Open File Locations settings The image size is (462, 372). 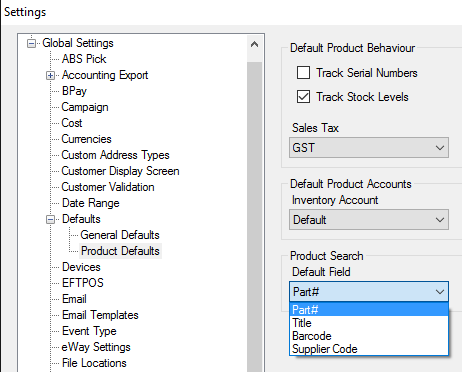click(x=94, y=363)
